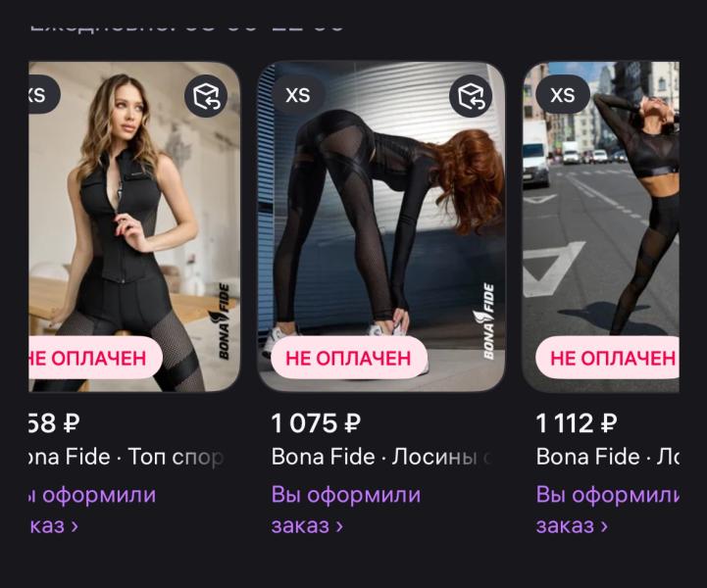
Task: Click the НЕ ОПЛАЧЕН badge on the Топ card
Action: (x=93, y=358)
